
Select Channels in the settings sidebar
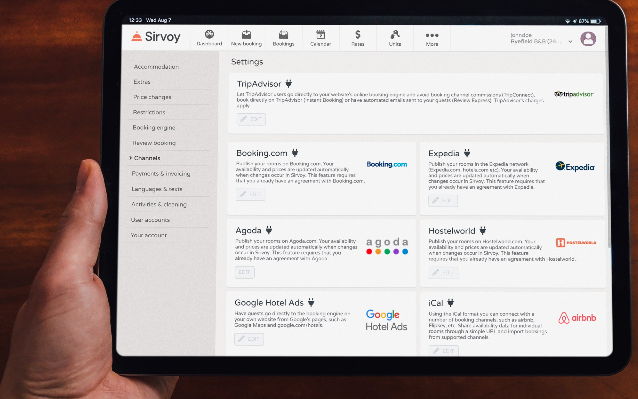[147, 158]
